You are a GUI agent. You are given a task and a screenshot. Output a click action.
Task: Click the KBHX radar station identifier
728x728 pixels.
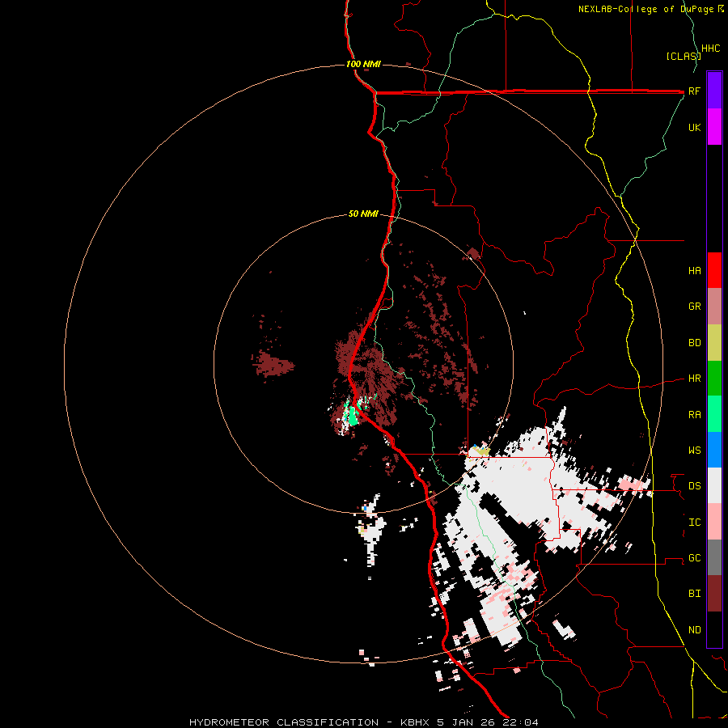click(417, 722)
